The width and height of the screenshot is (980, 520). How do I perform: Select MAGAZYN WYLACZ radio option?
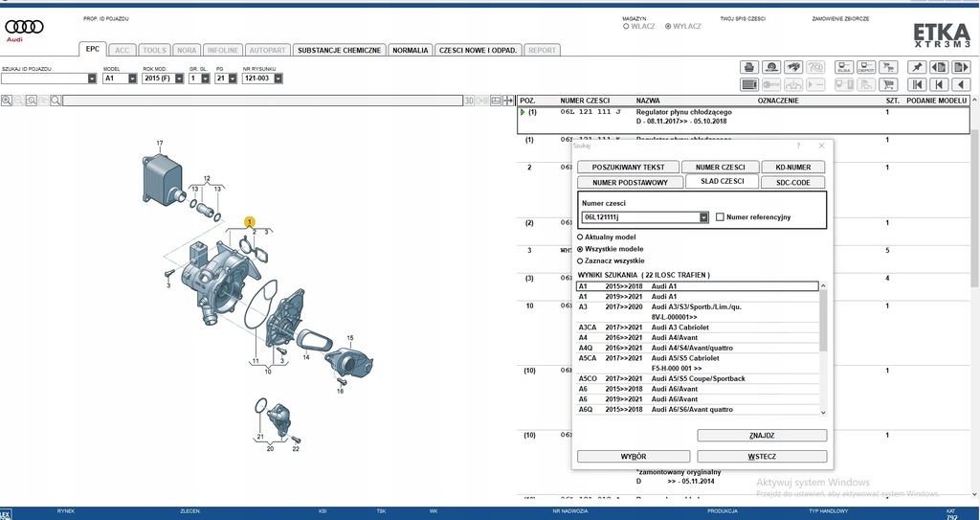click(x=668, y=26)
